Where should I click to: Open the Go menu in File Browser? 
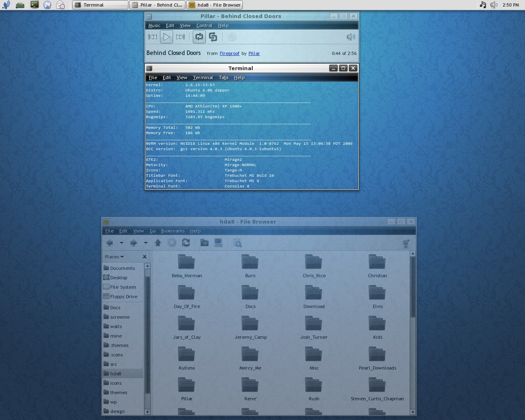pyautogui.click(x=153, y=231)
